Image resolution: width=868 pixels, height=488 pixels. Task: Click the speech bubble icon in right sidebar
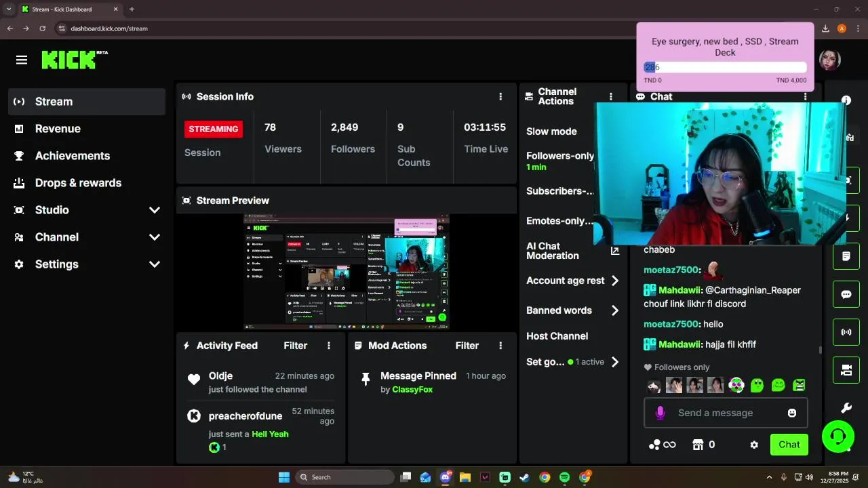click(846, 294)
